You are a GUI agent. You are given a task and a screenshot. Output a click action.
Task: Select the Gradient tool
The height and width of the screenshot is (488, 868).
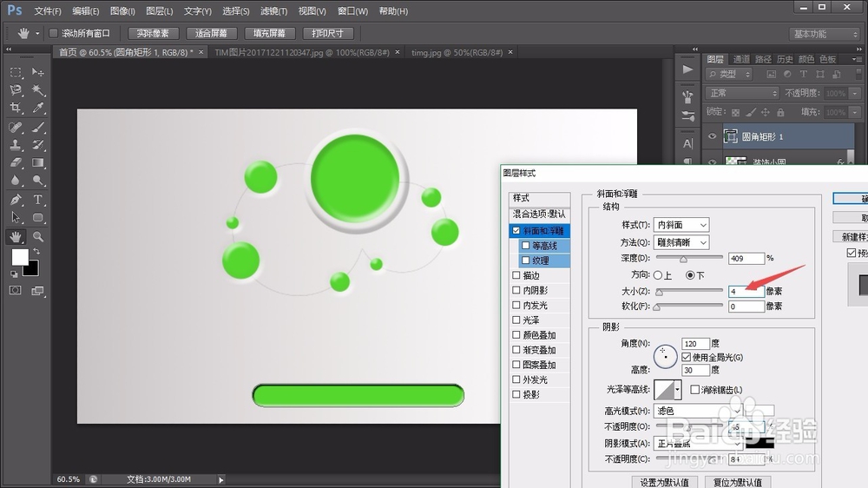[37, 162]
